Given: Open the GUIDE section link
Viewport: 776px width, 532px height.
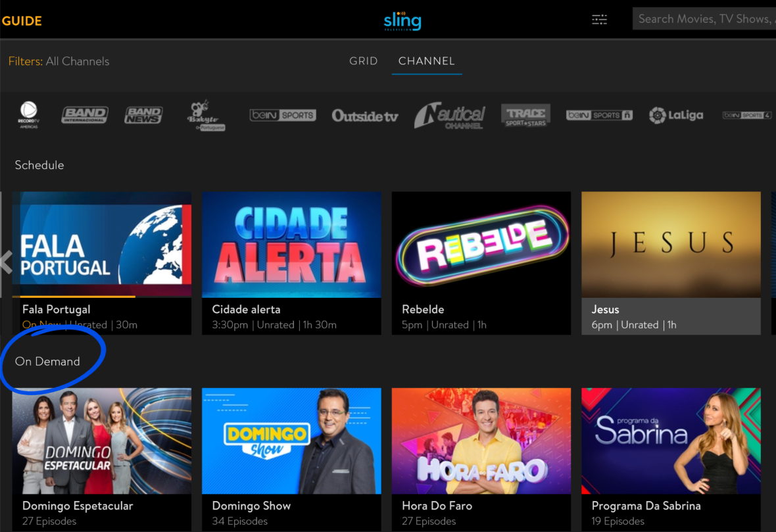Looking at the screenshot, I should coord(22,21).
